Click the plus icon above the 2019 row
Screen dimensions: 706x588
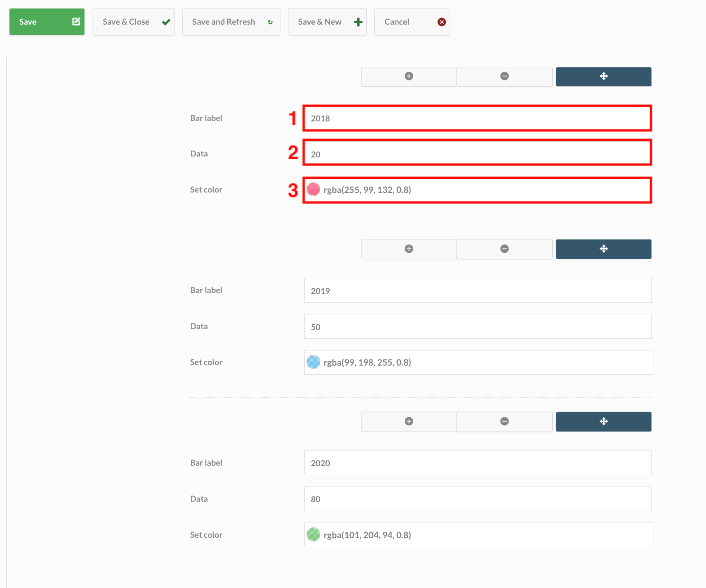[409, 249]
